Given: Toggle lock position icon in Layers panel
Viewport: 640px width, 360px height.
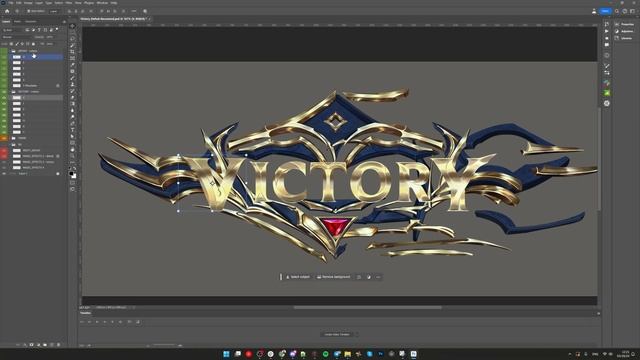Looking at the screenshot, I should click(22, 44).
